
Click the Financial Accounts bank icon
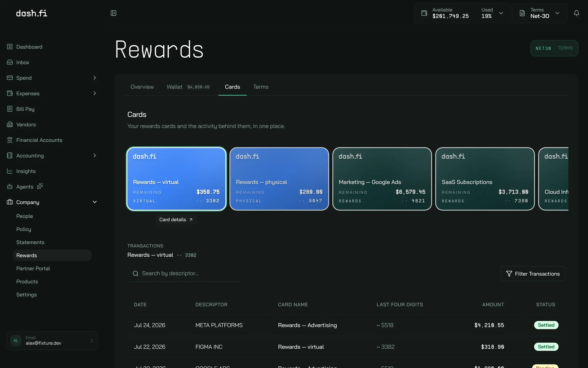click(10, 140)
